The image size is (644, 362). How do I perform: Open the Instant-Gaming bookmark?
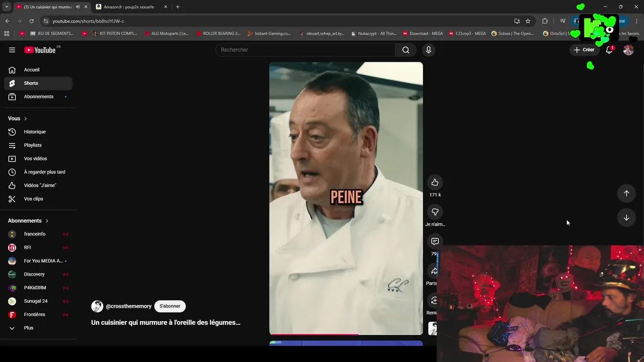(x=269, y=33)
